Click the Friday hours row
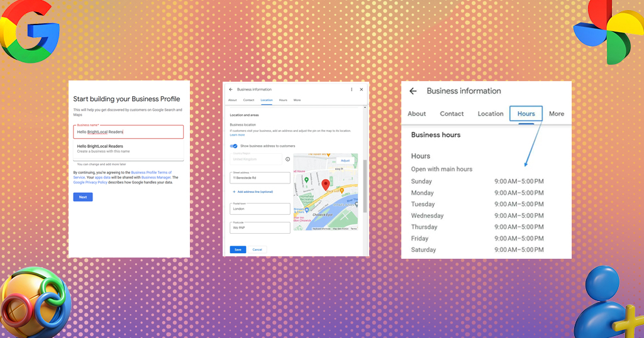This screenshot has height=338, width=644. point(477,238)
